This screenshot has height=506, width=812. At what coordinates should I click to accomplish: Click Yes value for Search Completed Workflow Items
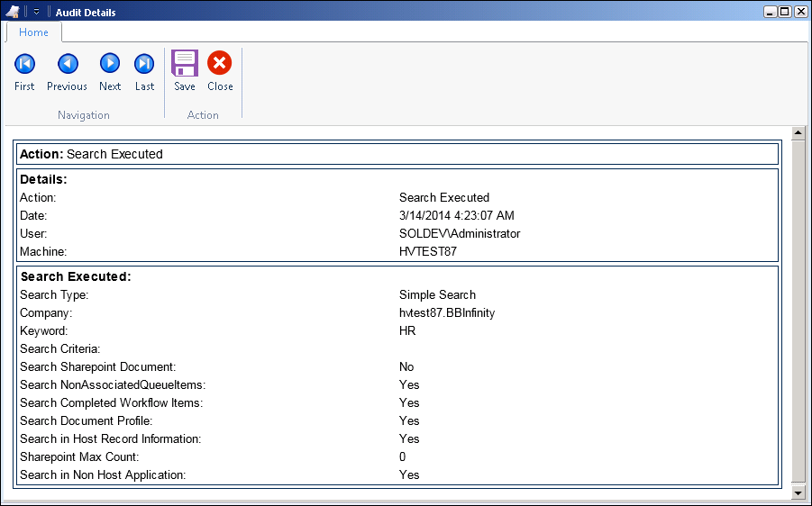pos(409,403)
